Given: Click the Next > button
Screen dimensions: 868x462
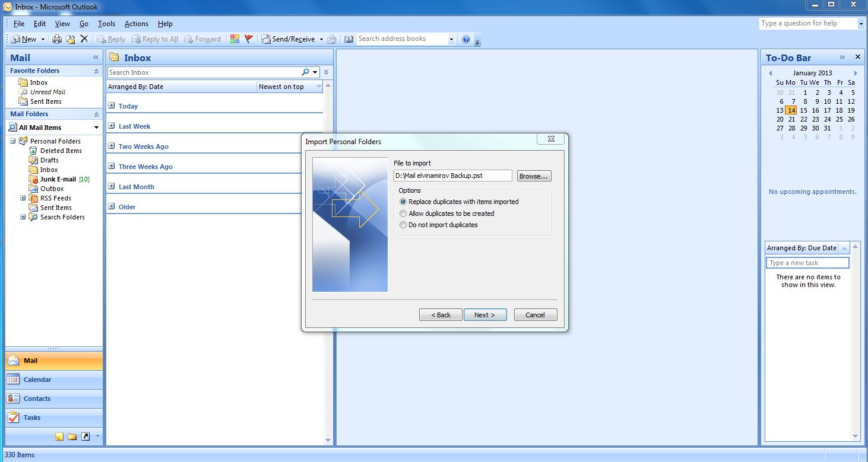Looking at the screenshot, I should (x=484, y=315).
